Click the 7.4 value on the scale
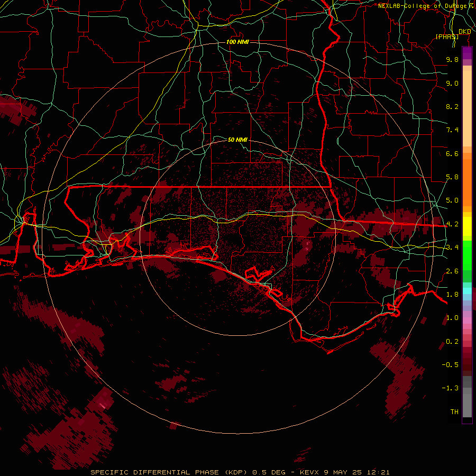Viewport: 476px width, 476px height. click(452, 130)
